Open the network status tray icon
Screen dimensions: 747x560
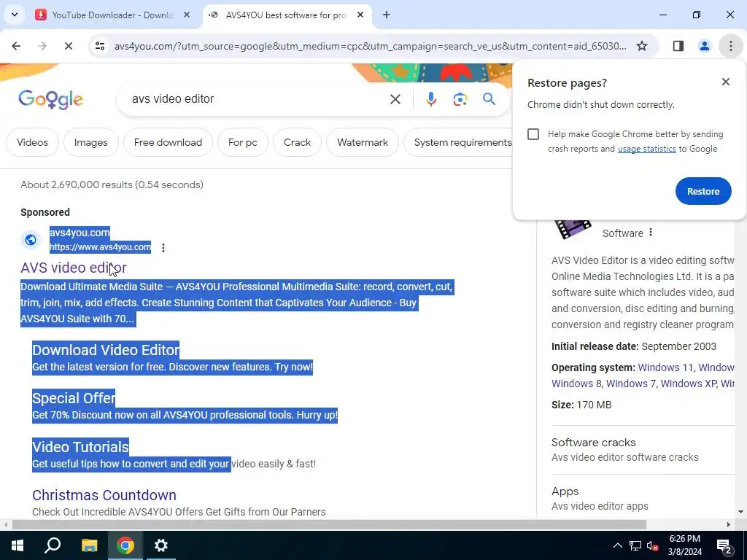point(635,545)
